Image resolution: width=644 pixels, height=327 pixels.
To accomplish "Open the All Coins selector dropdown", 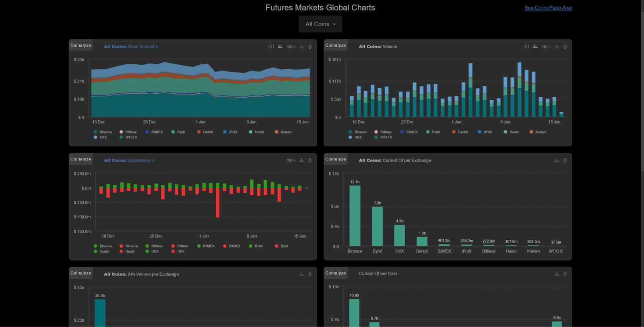I will point(320,24).
